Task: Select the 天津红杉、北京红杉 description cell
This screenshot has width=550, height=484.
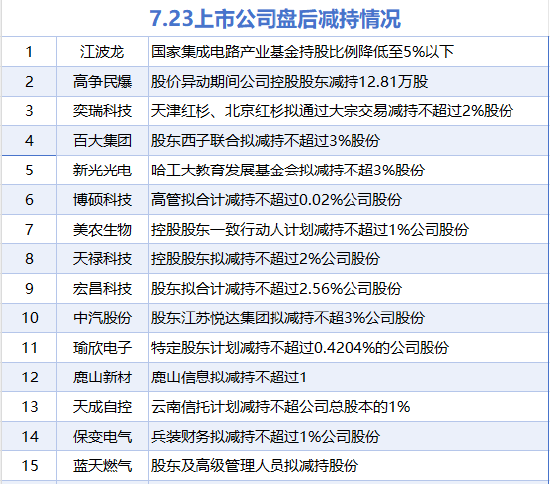Action: pyautogui.click(x=348, y=111)
